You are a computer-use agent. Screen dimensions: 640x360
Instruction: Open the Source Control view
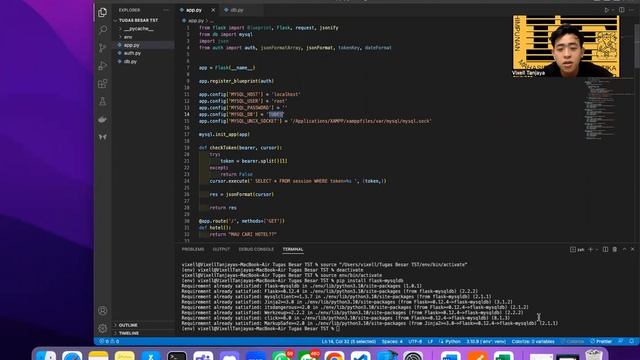coord(102,48)
